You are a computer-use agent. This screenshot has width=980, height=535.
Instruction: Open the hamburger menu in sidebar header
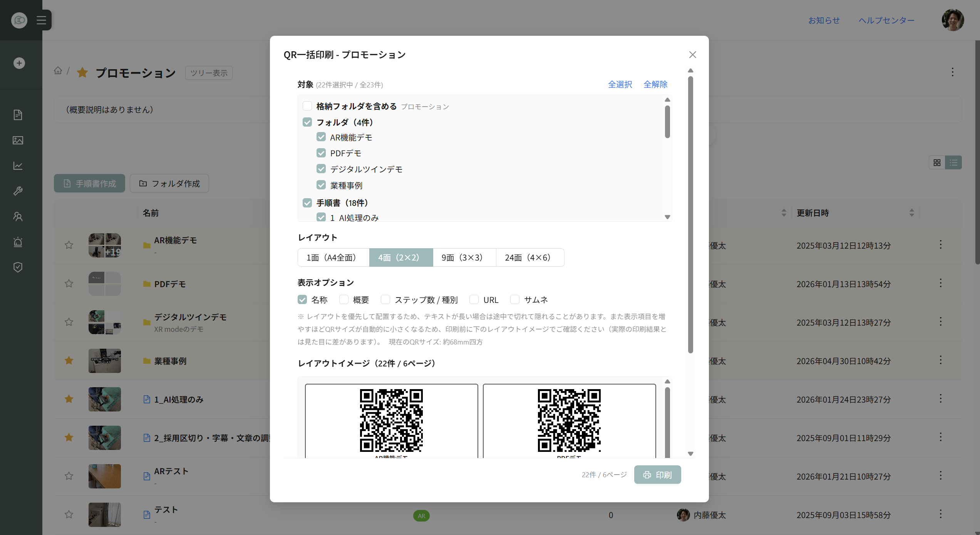pyautogui.click(x=41, y=20)
